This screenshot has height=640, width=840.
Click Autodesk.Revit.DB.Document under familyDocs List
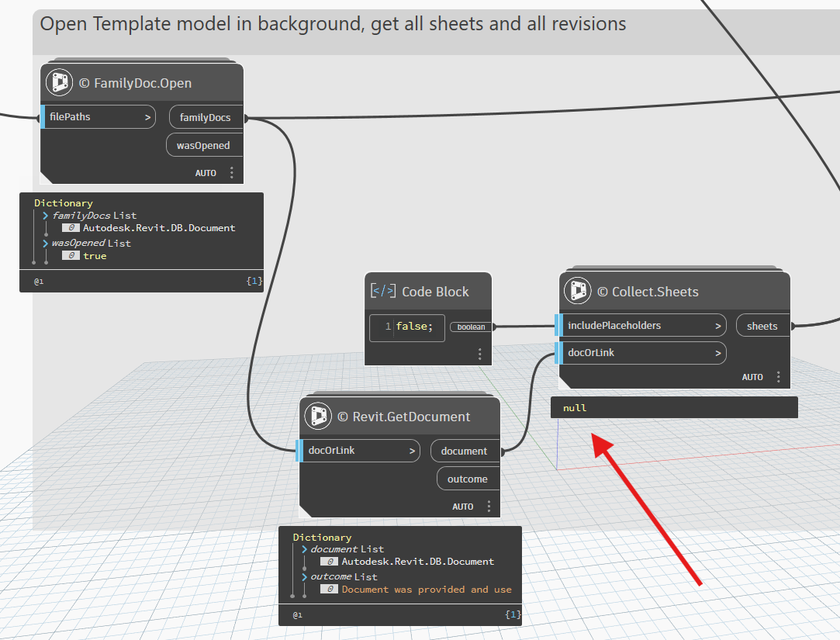[x=159, y=228]
